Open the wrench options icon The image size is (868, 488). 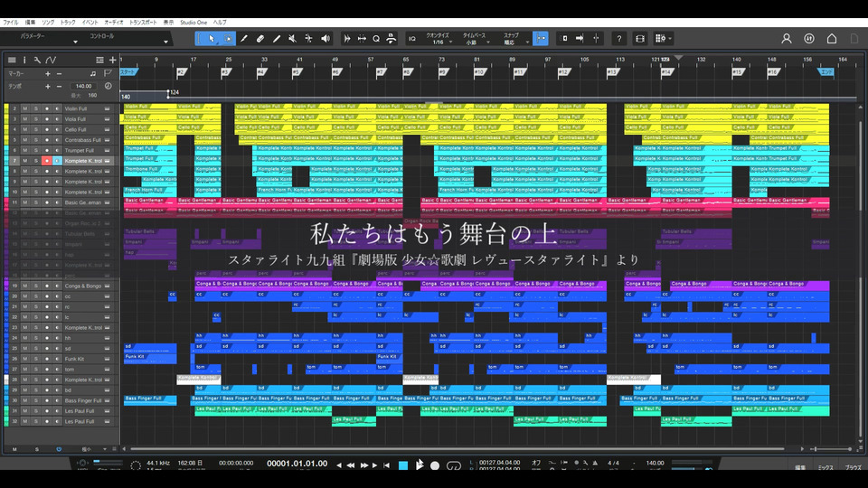tap(37, 60)
